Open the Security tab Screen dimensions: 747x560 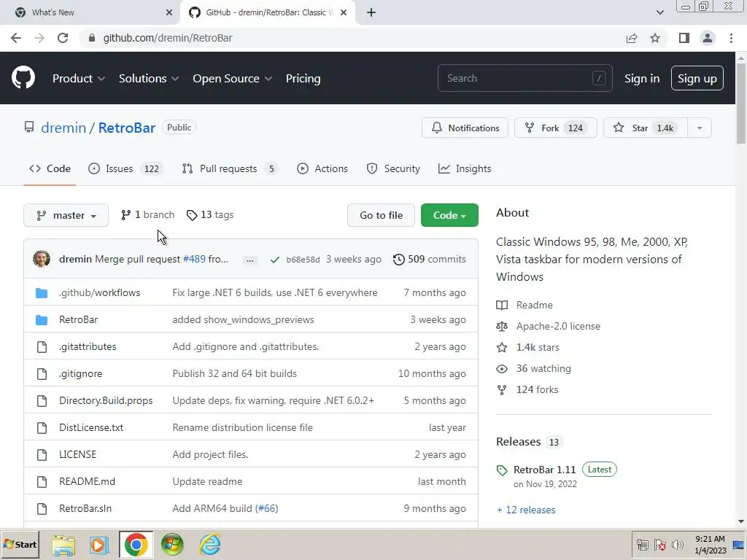click(393, 168)
